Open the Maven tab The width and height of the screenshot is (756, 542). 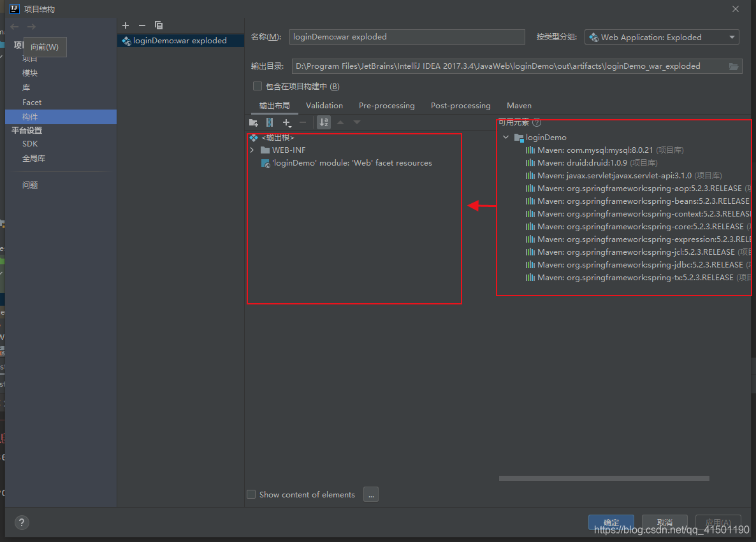519,106
